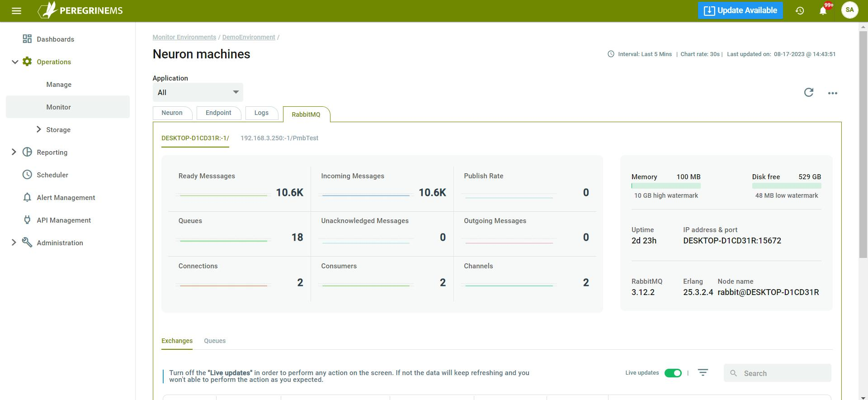This screenshot has width=868, height=400.
Task: Click the Outgoing Messages metric card
Action: [525, 234]
